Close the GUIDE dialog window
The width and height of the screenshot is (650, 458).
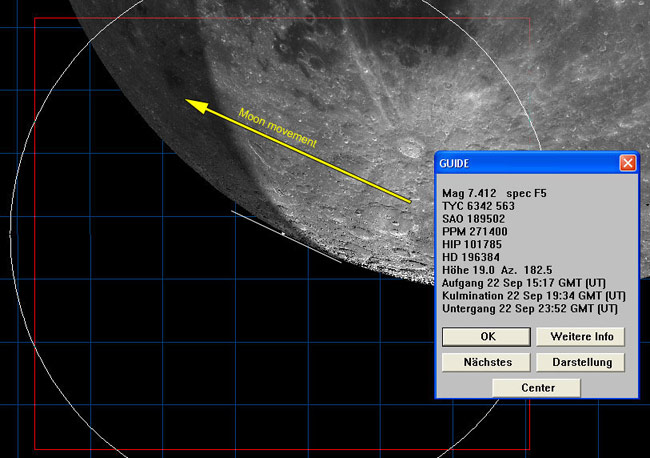coord(627,163)
